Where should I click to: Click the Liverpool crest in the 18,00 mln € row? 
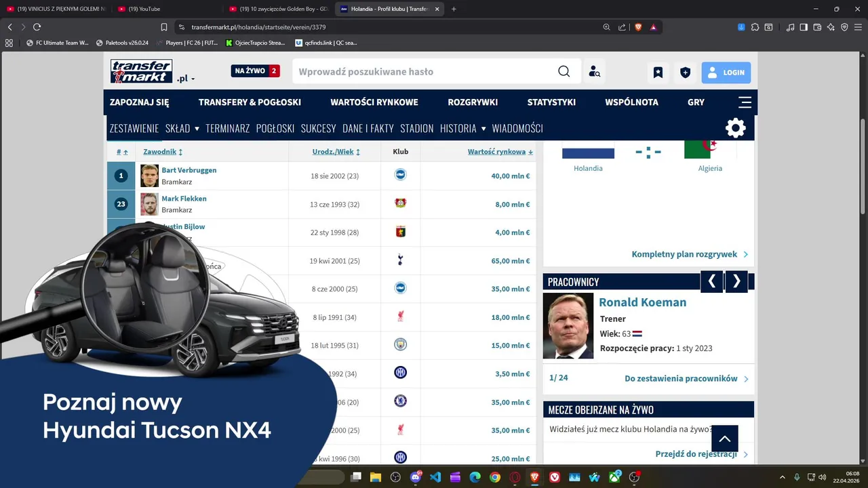(401, 317)
